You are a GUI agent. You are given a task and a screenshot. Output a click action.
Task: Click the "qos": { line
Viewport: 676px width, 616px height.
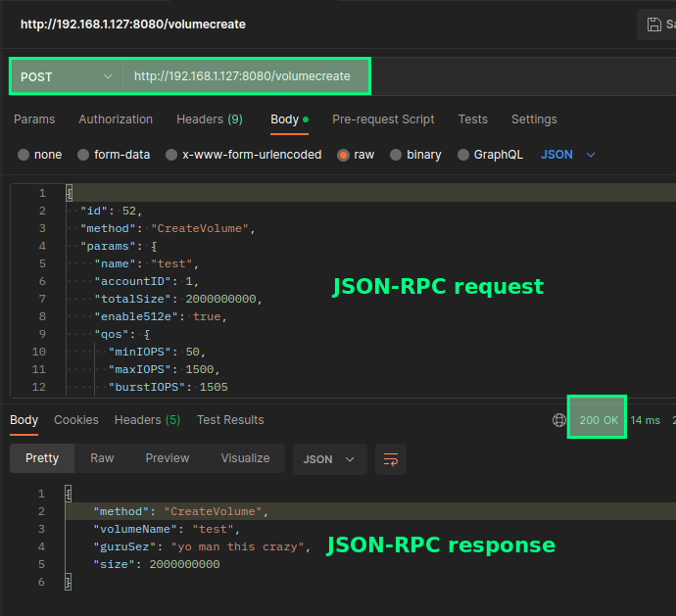(122, 335)
